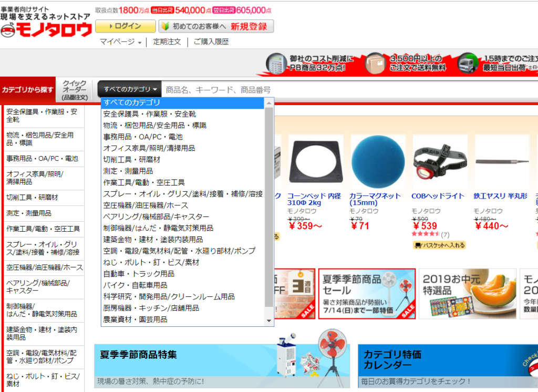Choose スプレー・オイル・グリス option in dropdown list
Screen dimensions: 538x392
tap(183, 194)
